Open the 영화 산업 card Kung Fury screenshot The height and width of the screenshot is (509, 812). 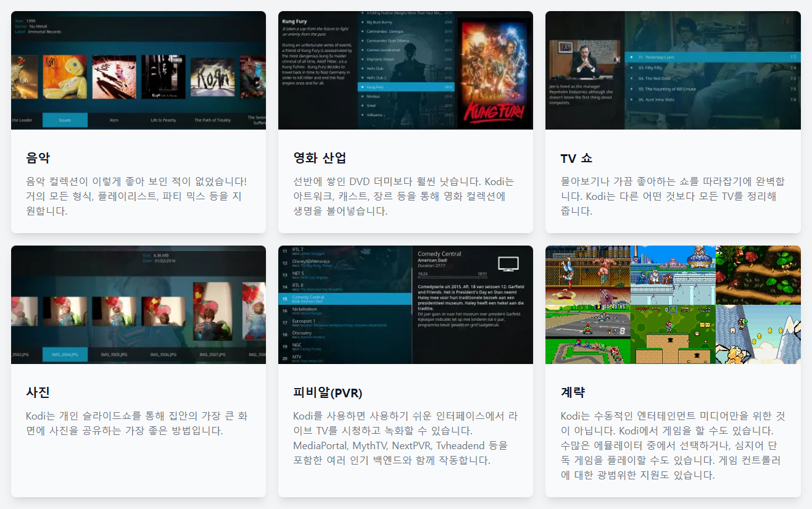point(405,70)
